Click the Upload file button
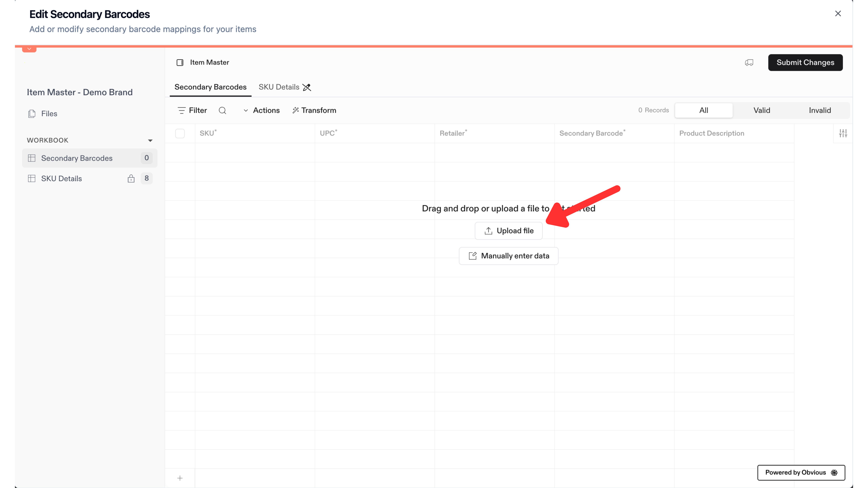The width and height of the screenshot is (868, 488). click(x=508, y=231)
